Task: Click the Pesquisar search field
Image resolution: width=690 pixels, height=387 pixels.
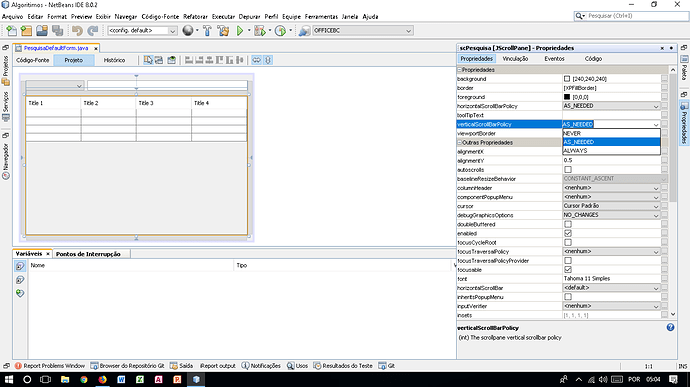Action: [635, 16]
